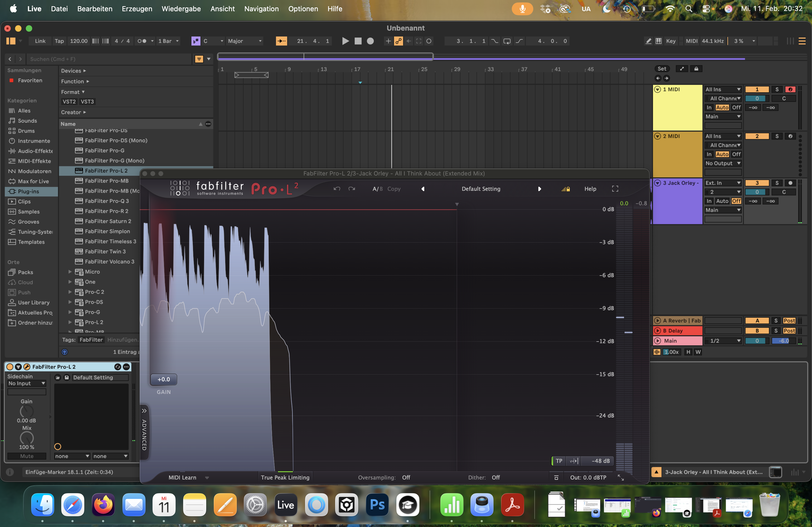
Task: Open the No Output routing dropdown on track 2
Action: pos(723,163)
